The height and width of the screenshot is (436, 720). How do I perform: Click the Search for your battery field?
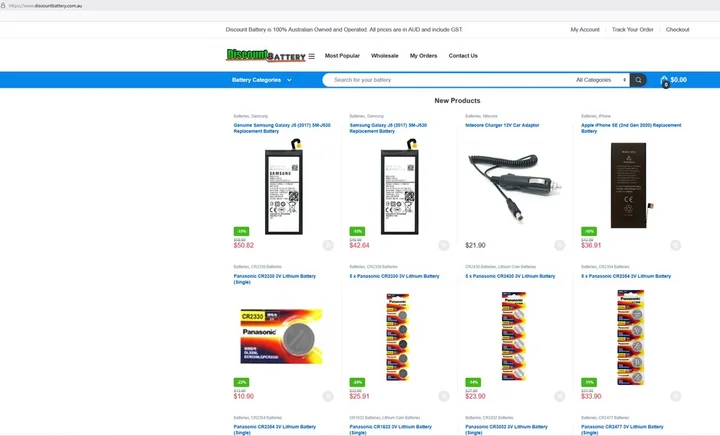[x=450, y=80]
